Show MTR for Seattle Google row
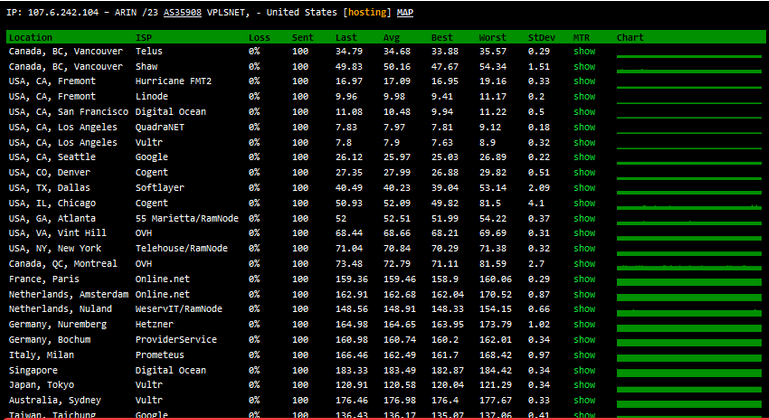769x420 pixels. 584,157
